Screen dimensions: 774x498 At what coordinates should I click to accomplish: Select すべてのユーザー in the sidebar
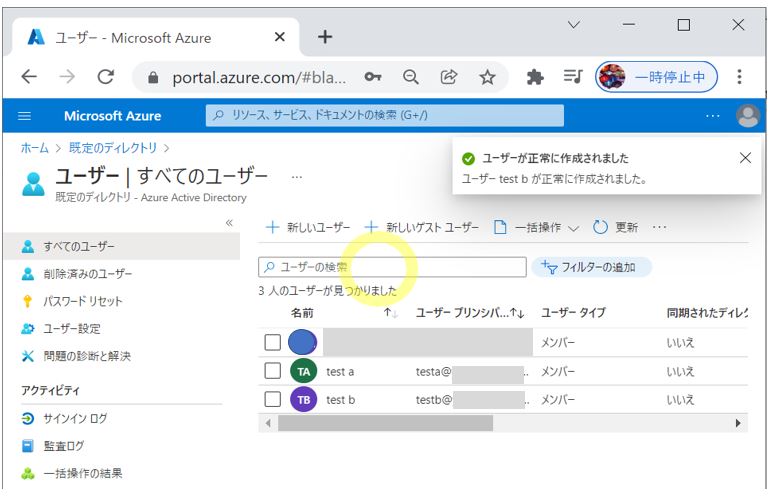(122, 246)
